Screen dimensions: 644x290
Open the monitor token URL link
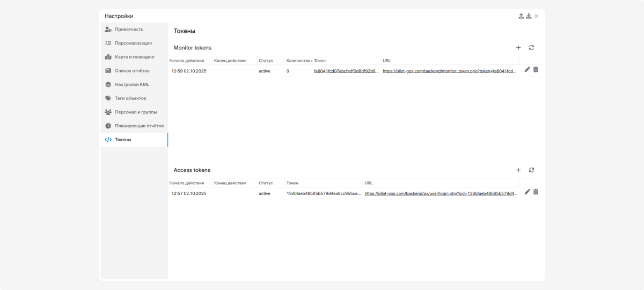(x=450, y=71)
